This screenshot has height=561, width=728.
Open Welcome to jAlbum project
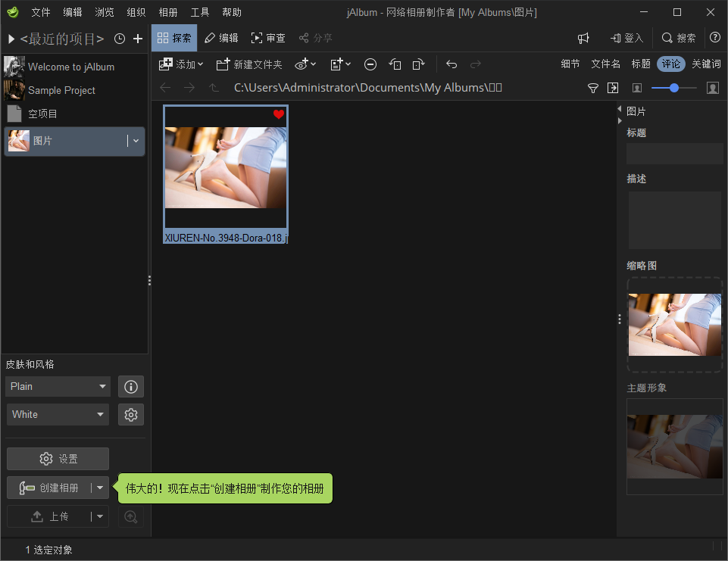pyautogui.click(x=74, y=67)
